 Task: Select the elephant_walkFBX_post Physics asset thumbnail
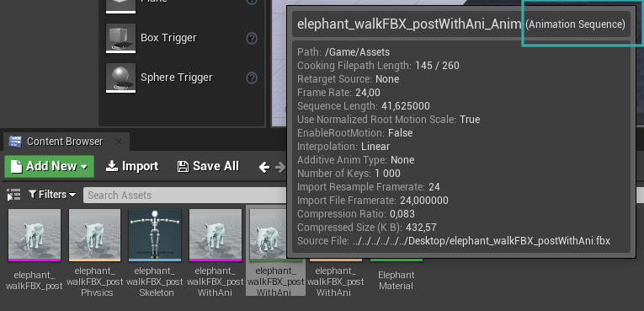tap(95, 235)
